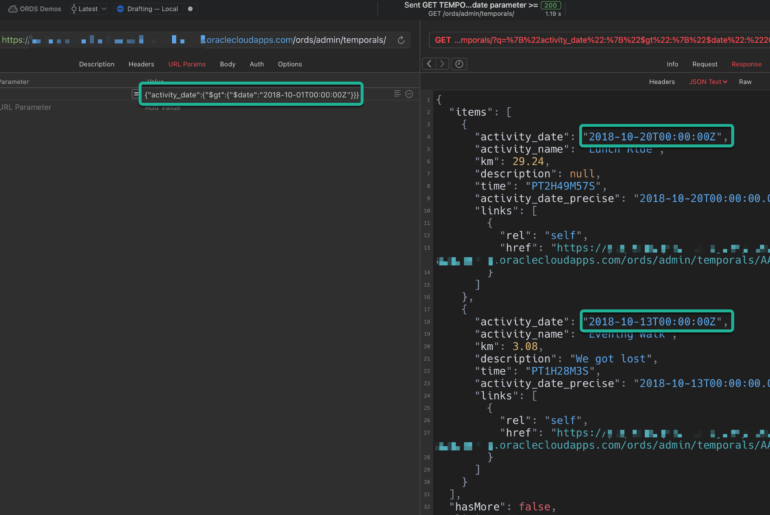
Task: Open the second item's self href link
Action: [x=603, y=439]
